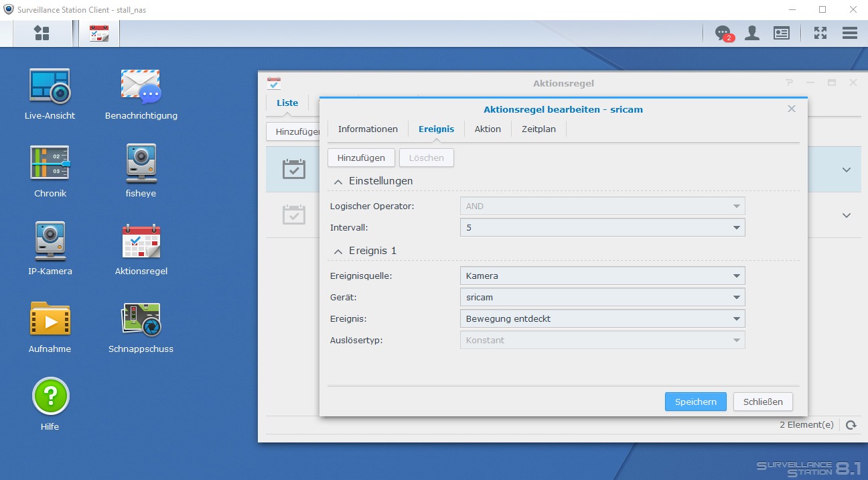The width and height of the screenshot is (868, 480).
Task: Open notifications chat bubble with badge
Action: (x=723, y=33)
